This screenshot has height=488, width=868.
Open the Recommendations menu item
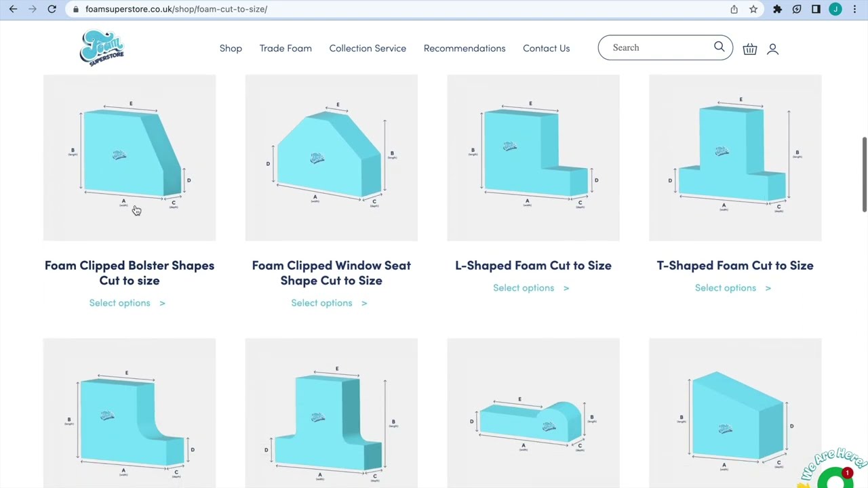tap(465, 48)
